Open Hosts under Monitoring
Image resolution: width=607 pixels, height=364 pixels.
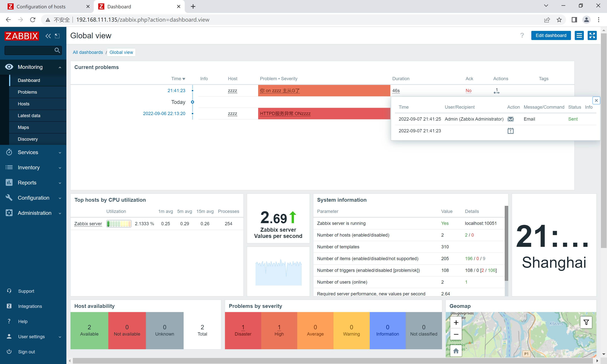[38, 104]
